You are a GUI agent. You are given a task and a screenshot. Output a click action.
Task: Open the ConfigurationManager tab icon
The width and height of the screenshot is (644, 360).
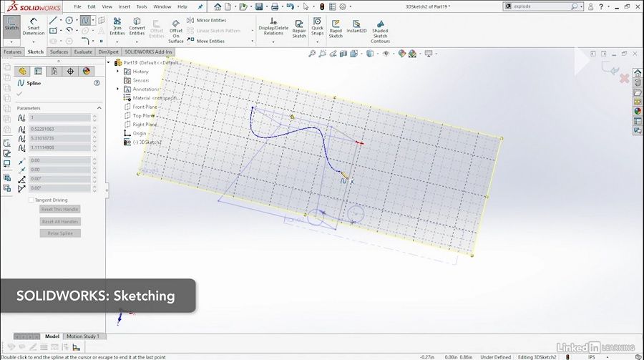(54, 71)
